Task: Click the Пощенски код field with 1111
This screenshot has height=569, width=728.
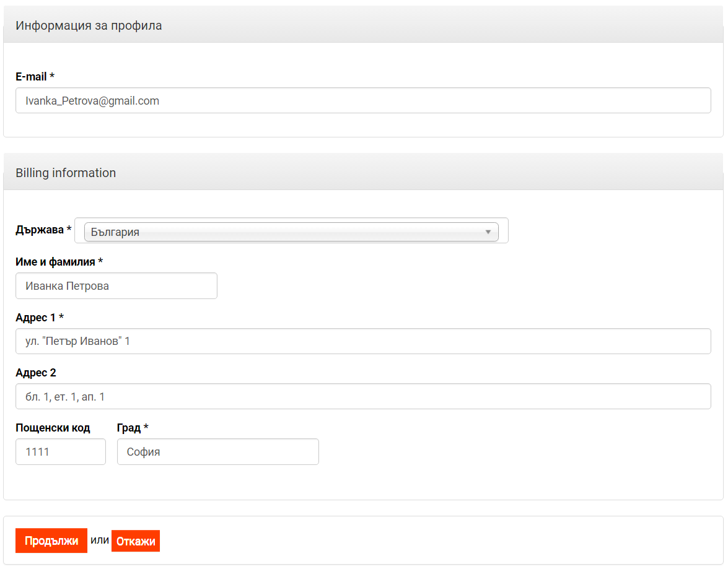Action: [x=61, y=452]
